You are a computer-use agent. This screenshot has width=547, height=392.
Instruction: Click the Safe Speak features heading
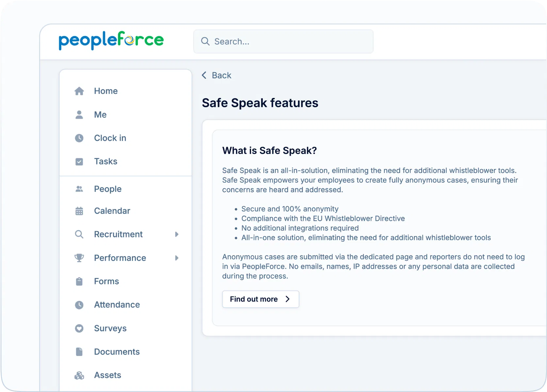[x=260, y=103]
